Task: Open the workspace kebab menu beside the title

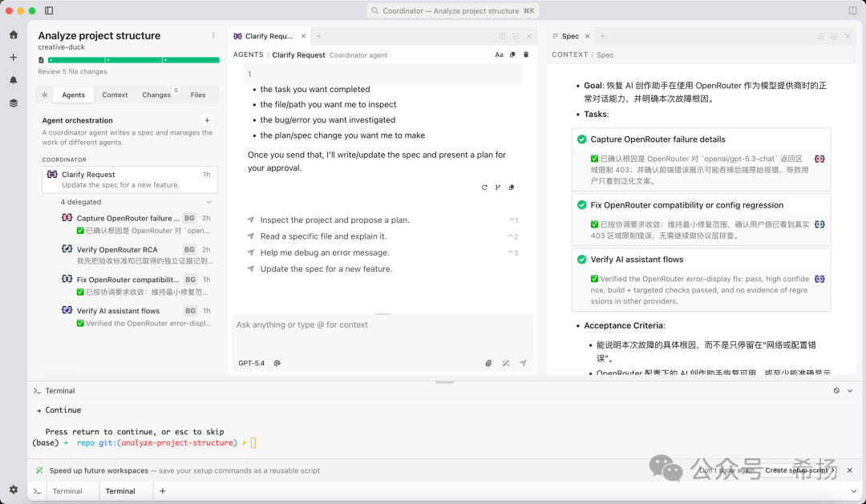Action: point(213,35)
